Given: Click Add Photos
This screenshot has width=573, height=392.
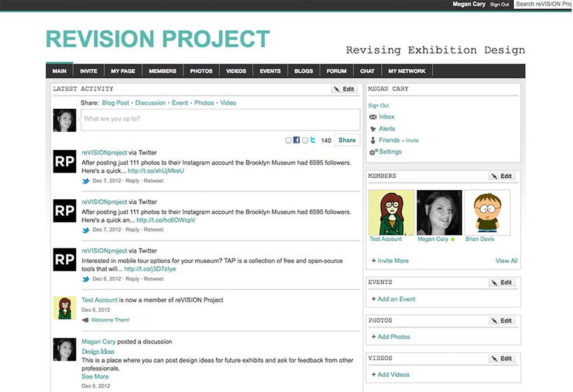Looking at the screenshot, I should coord(393,337).
